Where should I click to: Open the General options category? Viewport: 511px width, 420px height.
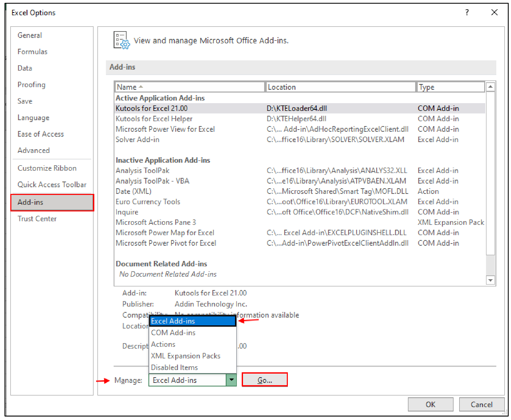tap(30, 35)
